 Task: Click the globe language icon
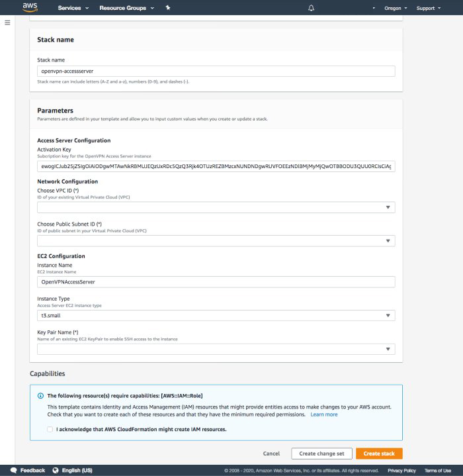56,470
